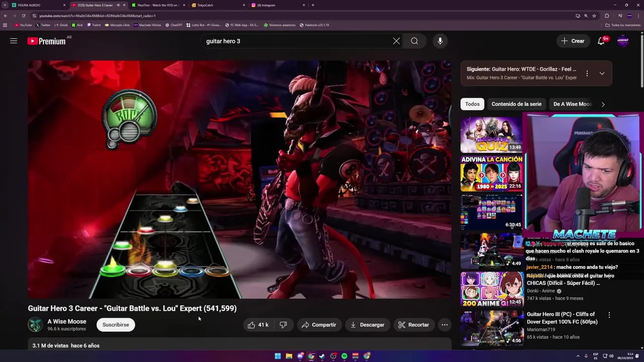This screenshot has width=644, height=362.
Task: Open the account avatar menu
Action: point(623,41)
